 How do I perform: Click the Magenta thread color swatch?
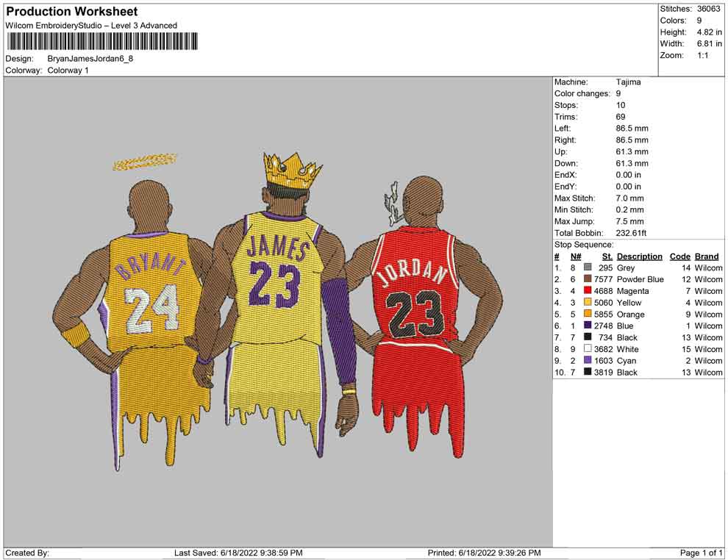click(x=588, y=291)
